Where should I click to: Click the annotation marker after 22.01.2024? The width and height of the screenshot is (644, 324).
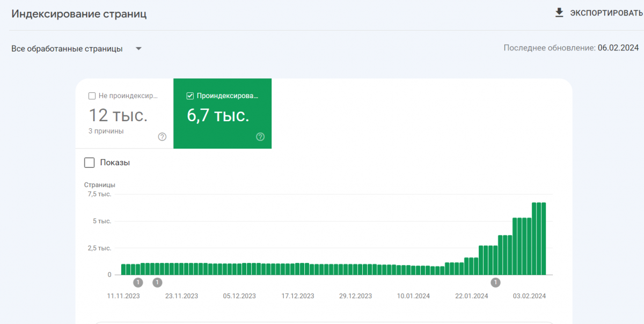point(495,282)
